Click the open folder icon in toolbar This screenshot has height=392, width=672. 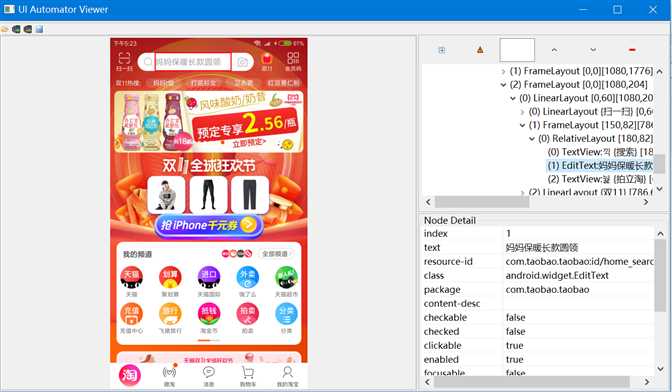click(x=5, y=29)
